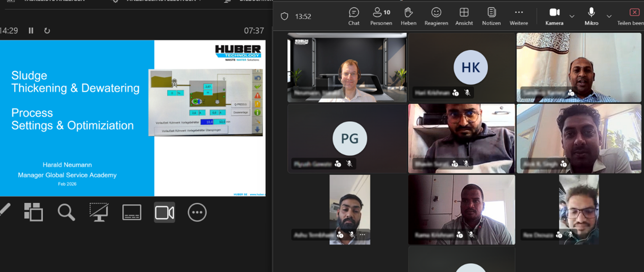
Task: Click the clock time 07:37
Action: 254,31
